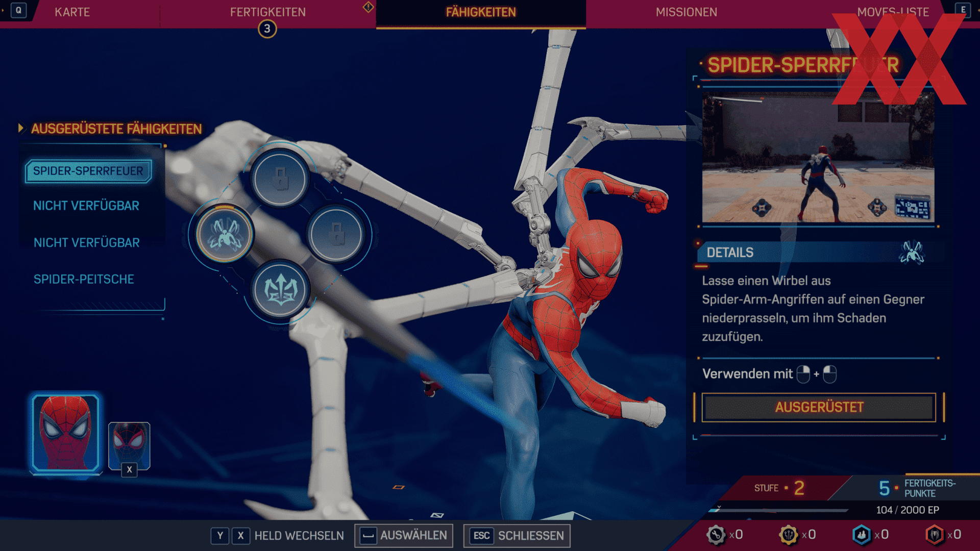Open the Karte tab
The height and width of the screenshot is (551, 980).
[72, 12]
